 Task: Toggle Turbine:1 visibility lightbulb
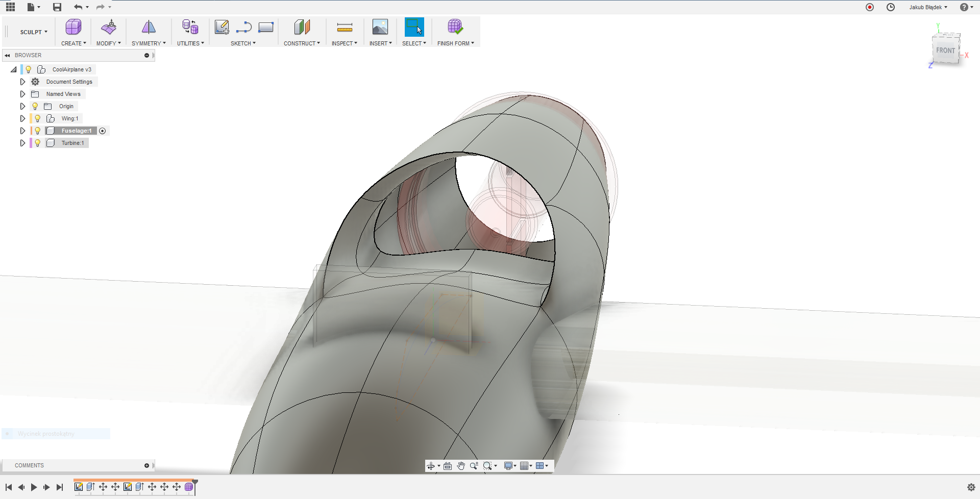pos(37,143)
